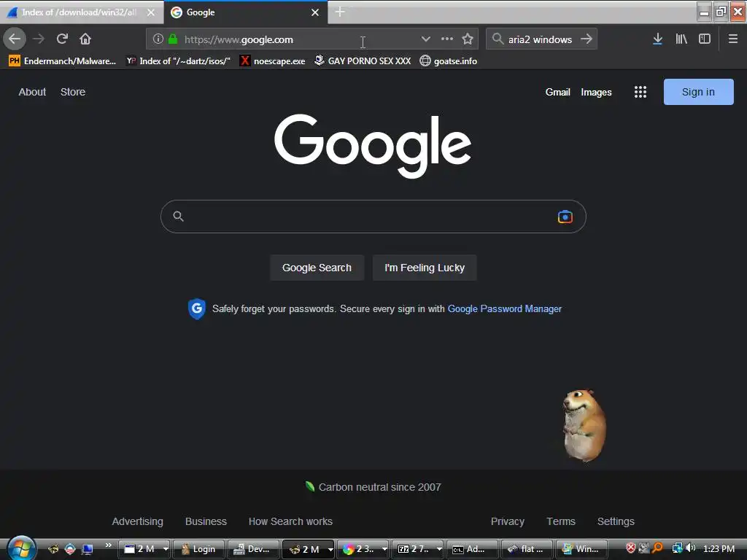Go to the browser home page

point(85,39)
